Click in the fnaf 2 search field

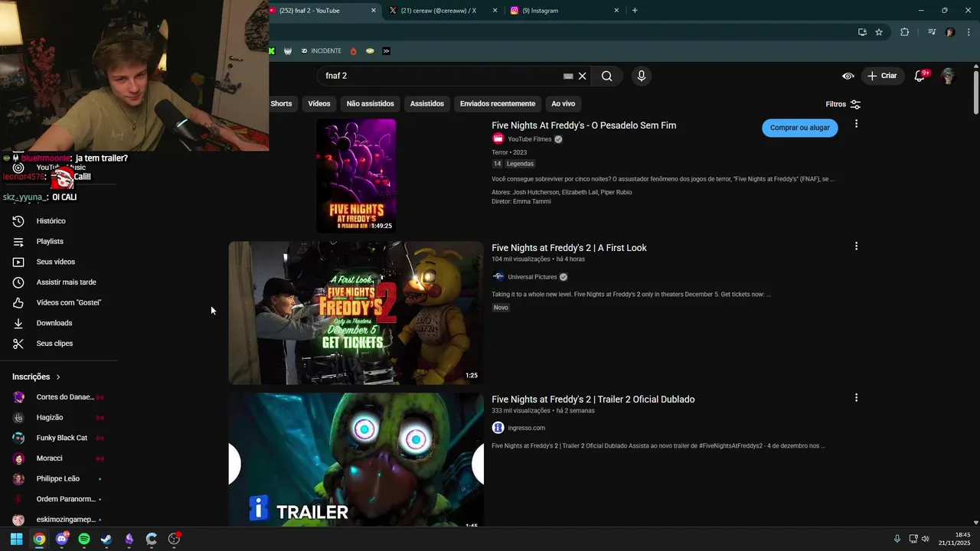coord(440,76)
